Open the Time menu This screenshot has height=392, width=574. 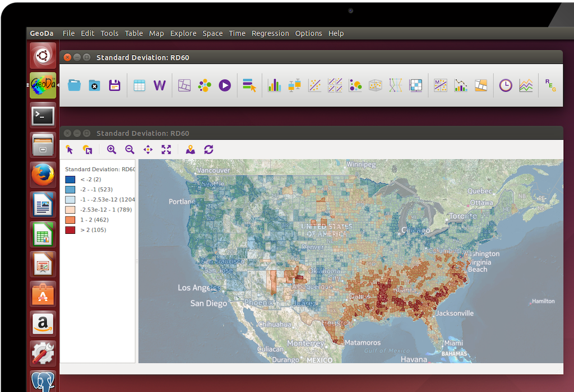coord(237,33)
